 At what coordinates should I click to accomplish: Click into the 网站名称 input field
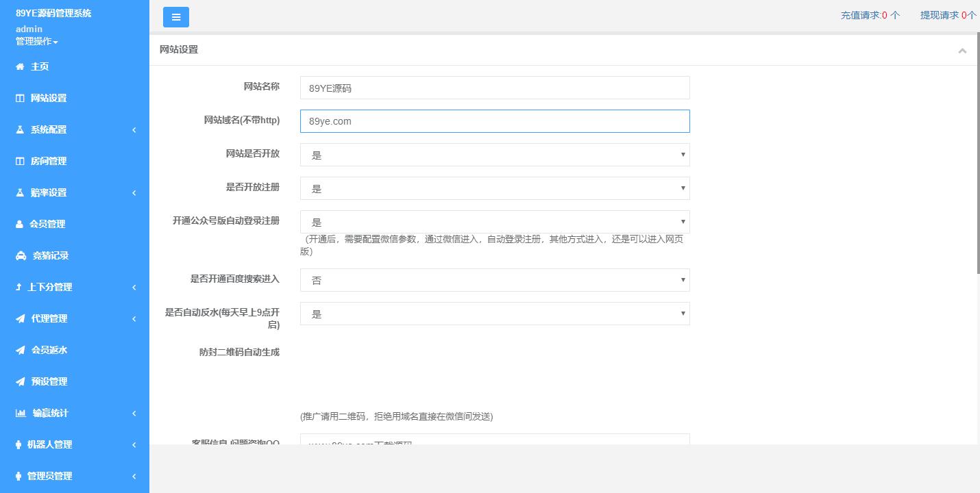coord(495,88)
